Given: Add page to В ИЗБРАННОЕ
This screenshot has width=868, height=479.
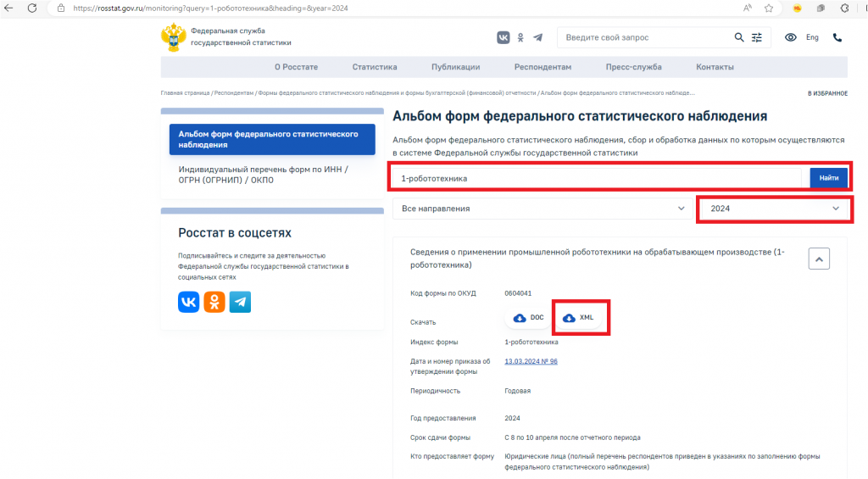Looking at the screenshot, I should tap(827, 93).
